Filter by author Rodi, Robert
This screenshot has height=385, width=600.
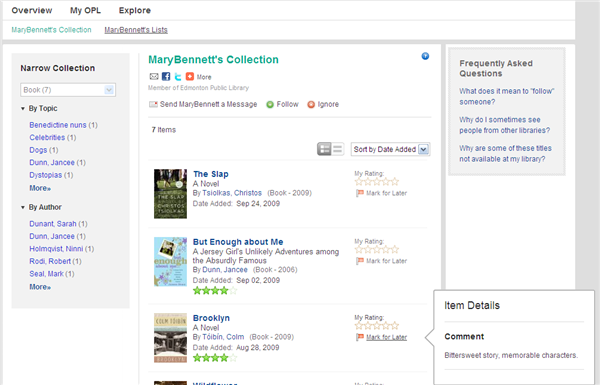pyautogui.click(x=50, y=261)
